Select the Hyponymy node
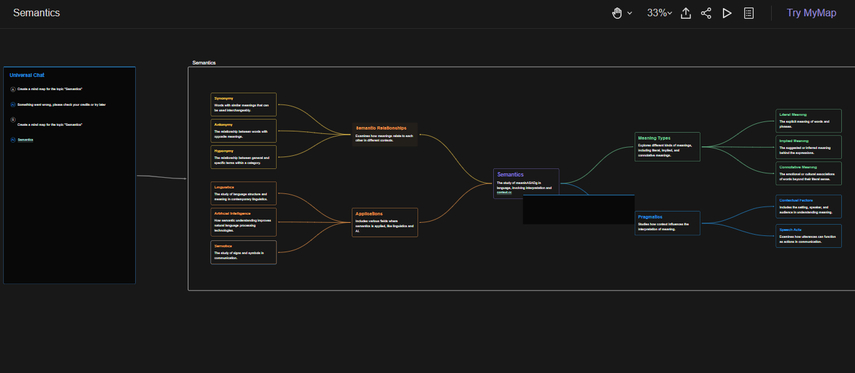This screenshot has height=373, width=855. [244, 157]
